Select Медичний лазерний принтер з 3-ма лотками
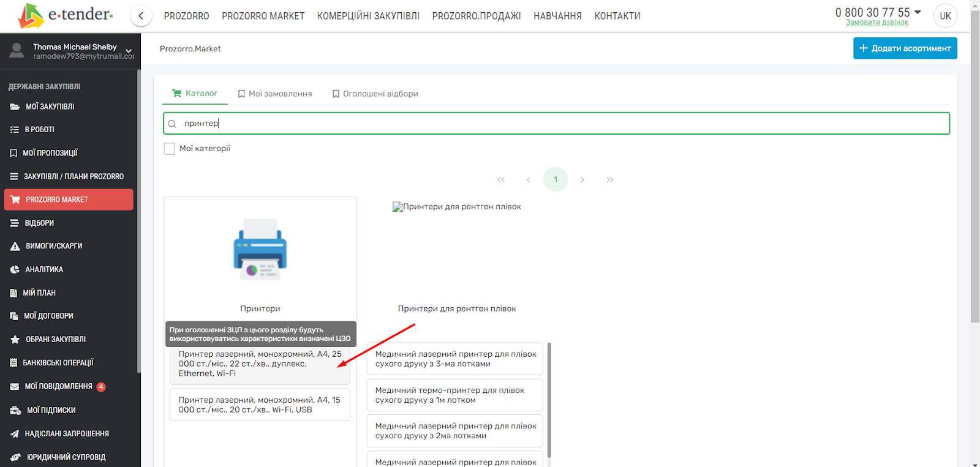Viewport: 980px width, 467px height. pyautogui.click(x=455, y=359)
